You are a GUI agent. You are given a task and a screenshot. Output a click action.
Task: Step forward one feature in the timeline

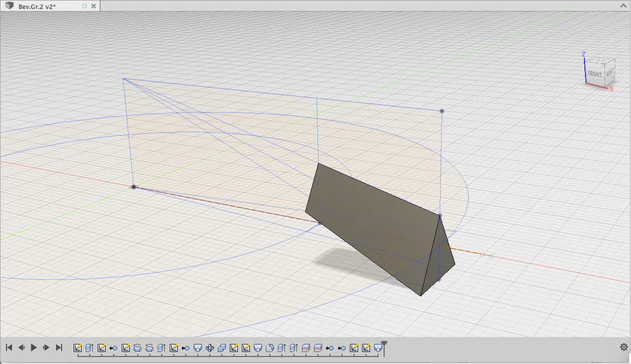pyautogui.click(x=47, y=347)
